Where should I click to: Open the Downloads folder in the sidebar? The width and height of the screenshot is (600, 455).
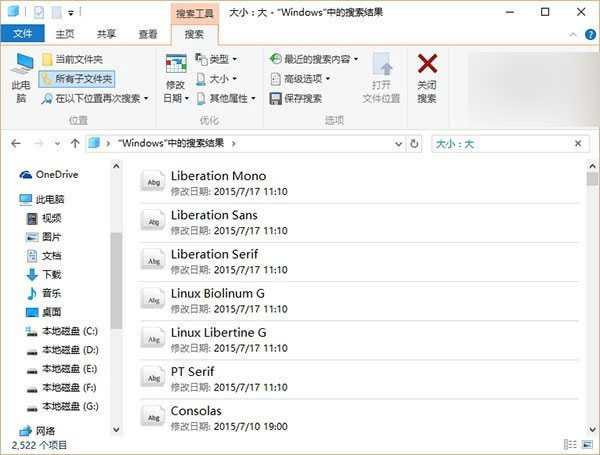point(44,274)
